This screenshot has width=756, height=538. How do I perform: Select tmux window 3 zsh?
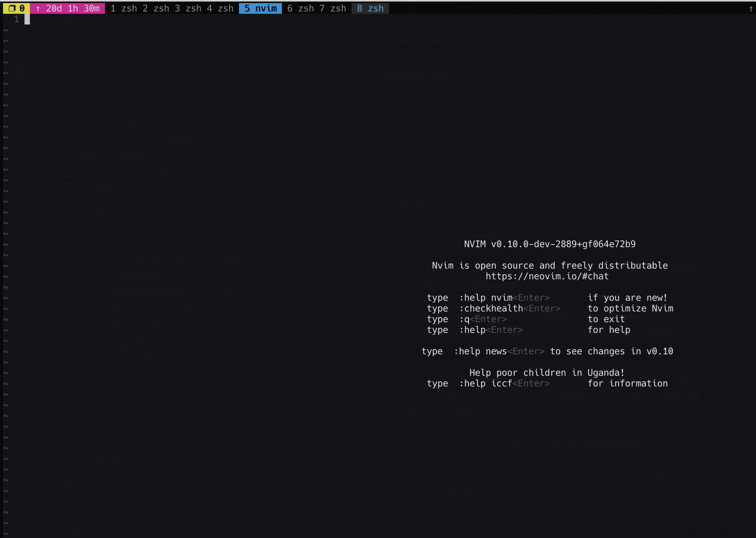point(188,8)
